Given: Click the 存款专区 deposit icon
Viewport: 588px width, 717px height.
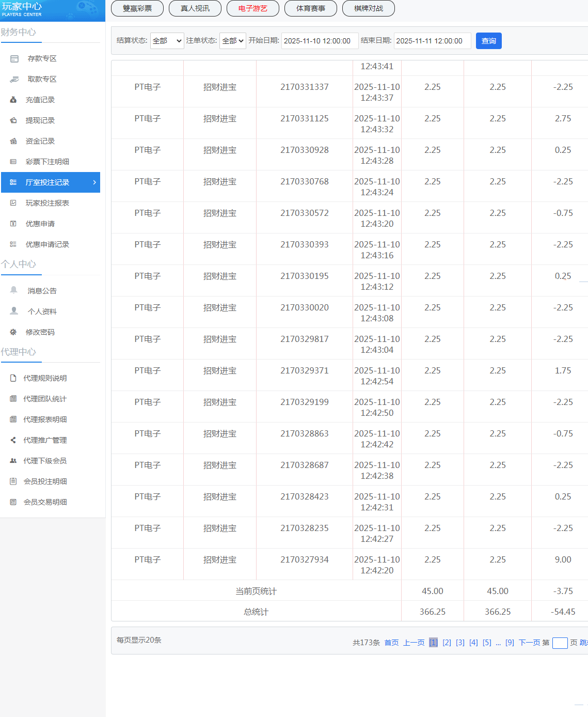Looking at the screenshot, I should coord(14,59).
